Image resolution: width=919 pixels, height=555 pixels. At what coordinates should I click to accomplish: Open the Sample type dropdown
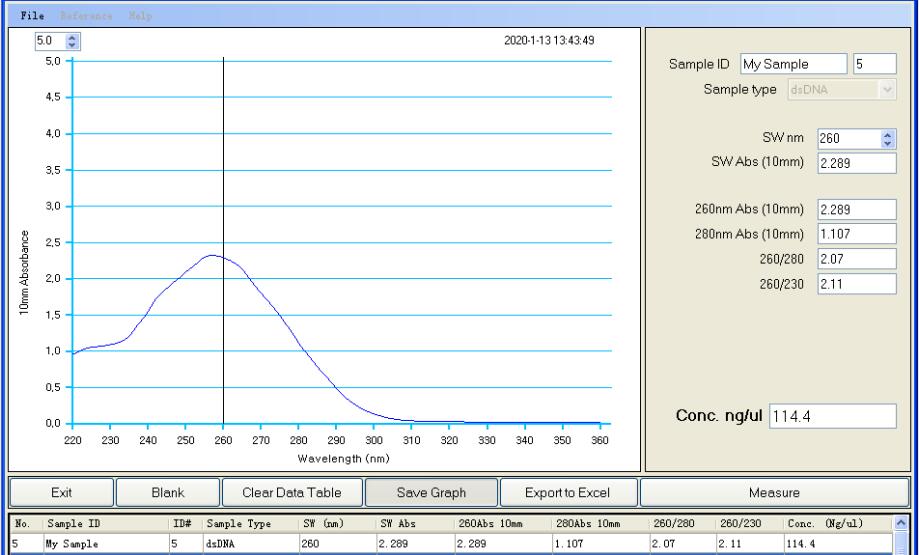pyautogui.click(x=887, y=90)
